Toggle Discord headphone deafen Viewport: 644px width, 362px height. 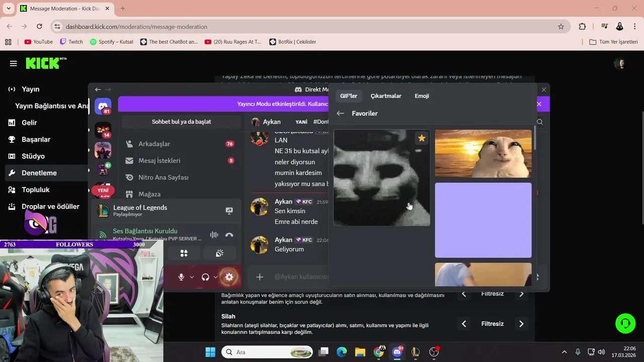(x=205, y=277)
